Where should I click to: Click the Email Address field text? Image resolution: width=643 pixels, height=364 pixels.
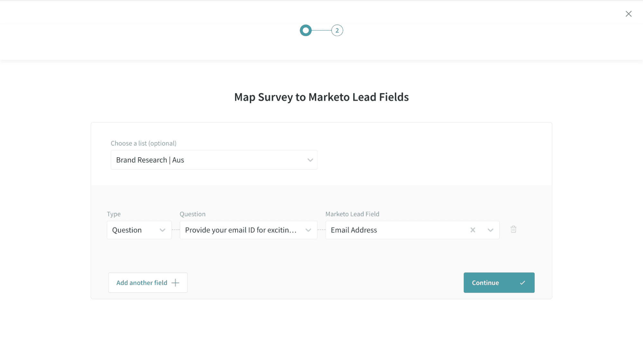(354, 230)
